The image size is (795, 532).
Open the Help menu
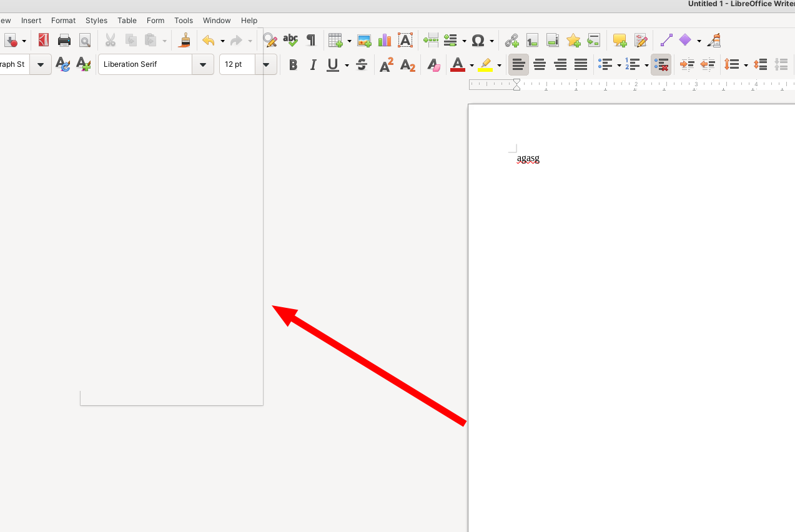(x=249, y=21)
